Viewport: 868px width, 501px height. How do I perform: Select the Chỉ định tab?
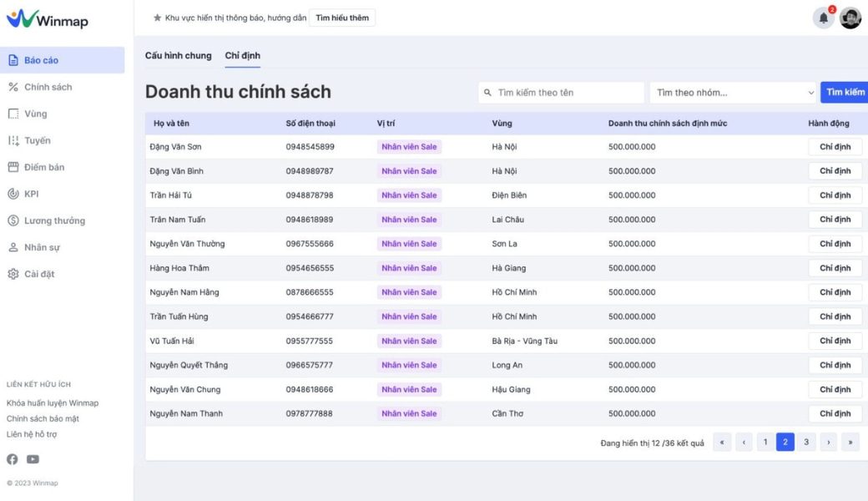coord(243,55)
